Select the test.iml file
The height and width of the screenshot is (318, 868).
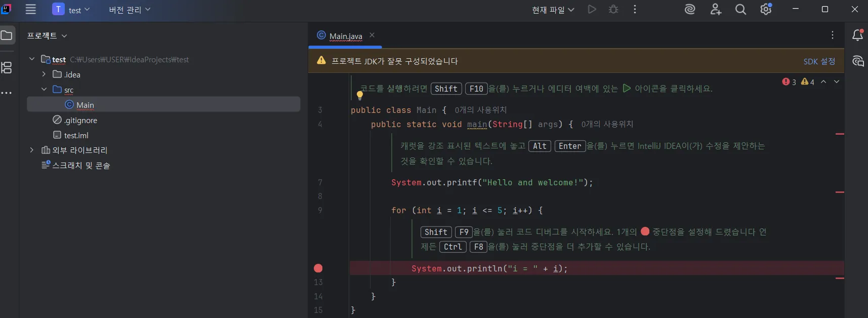tap(71, 135)
